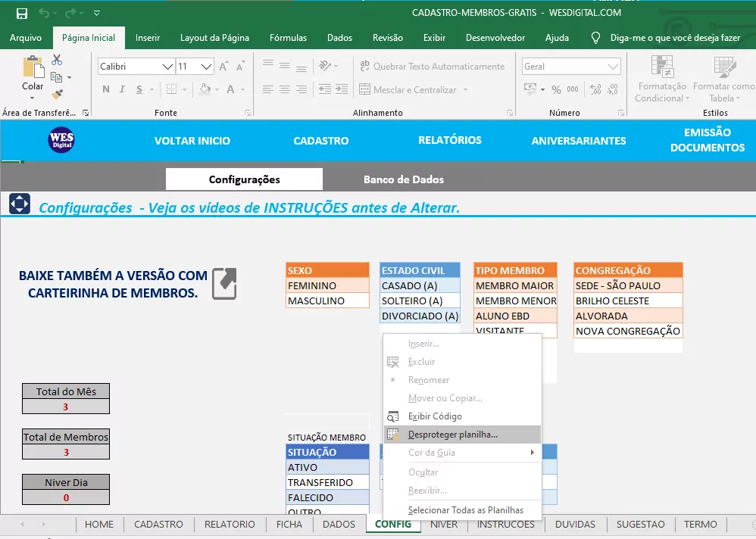Save the workbook with the floppy disk icon
Screen dimensions: 756x539
[x=22, y=13]
